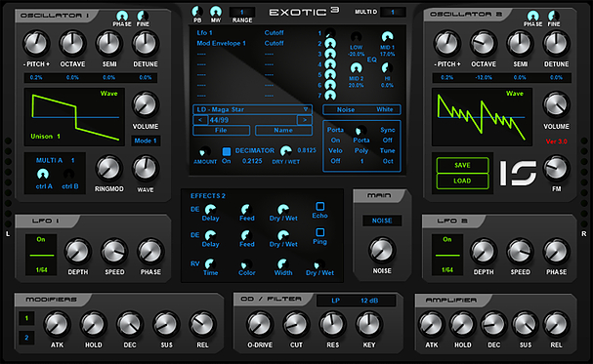Click the MULTI D value field
The image size is (593, 364).
pyautogui.click(x=393, y=12)
